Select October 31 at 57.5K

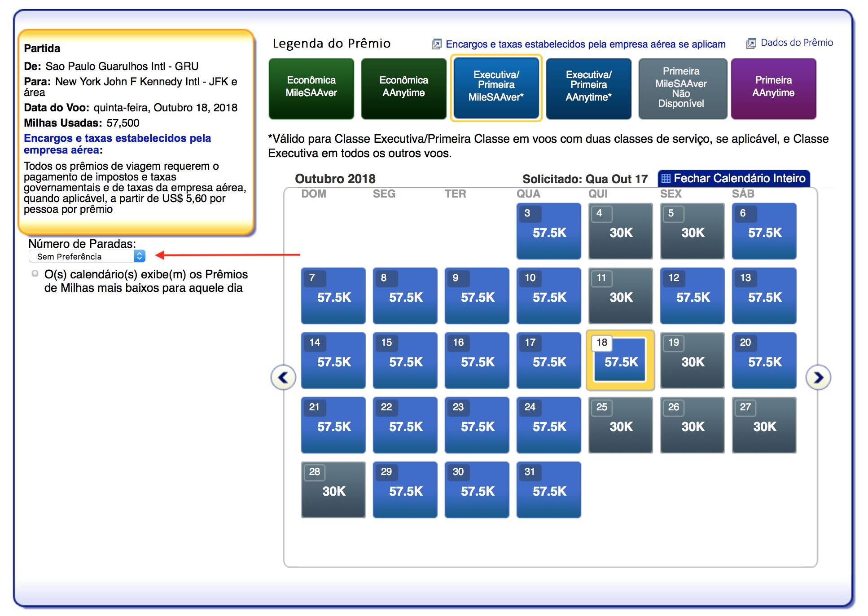(549, 489)
